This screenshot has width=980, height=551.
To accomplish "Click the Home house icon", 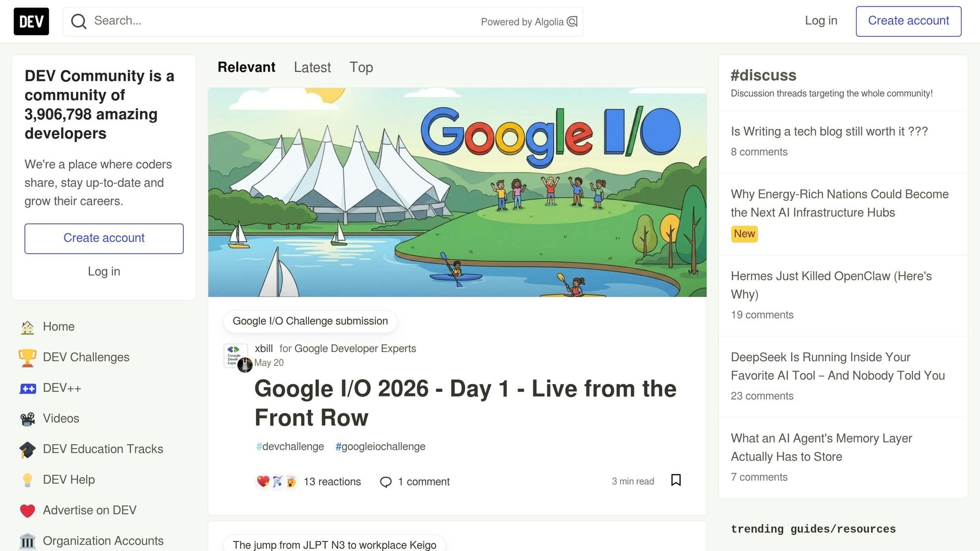I will [x=27, y=327].
